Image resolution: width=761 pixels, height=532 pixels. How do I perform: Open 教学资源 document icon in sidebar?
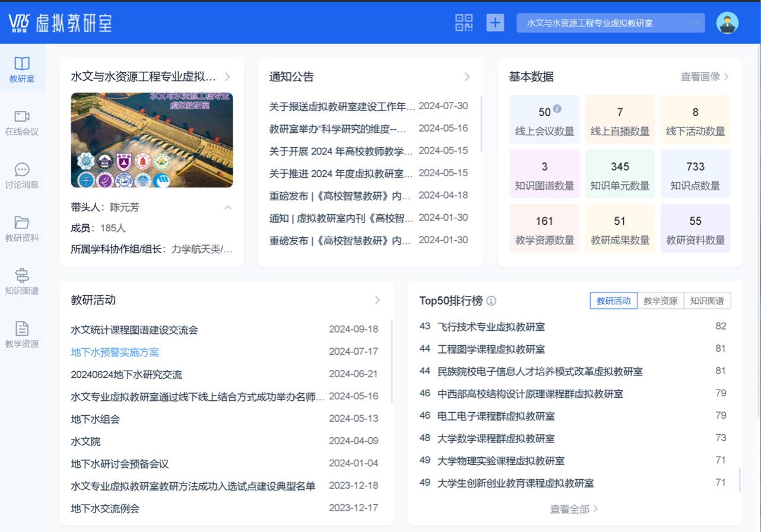point(22,329)
